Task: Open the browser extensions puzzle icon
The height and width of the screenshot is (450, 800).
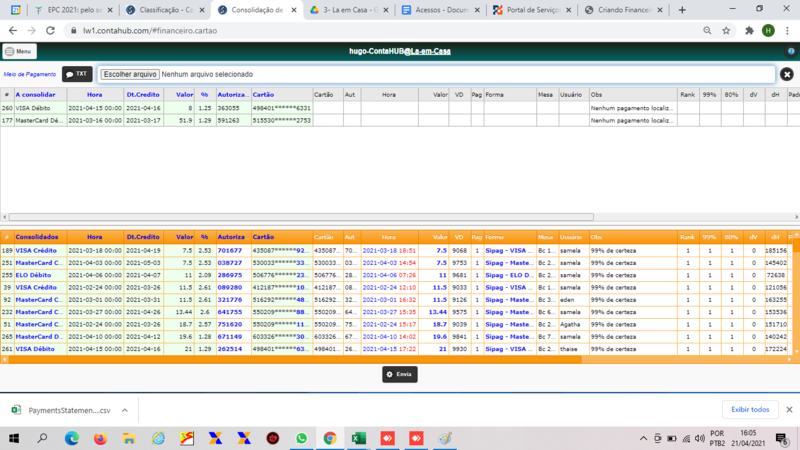Action: pos(749,31)
